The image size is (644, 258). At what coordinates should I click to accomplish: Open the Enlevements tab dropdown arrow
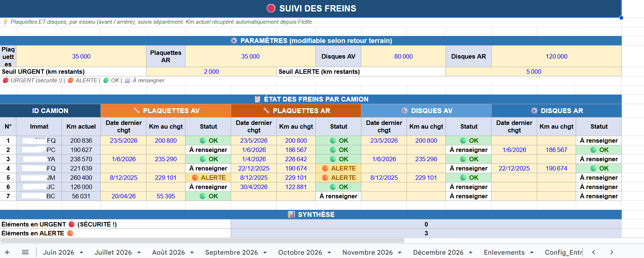coord(532,252)
